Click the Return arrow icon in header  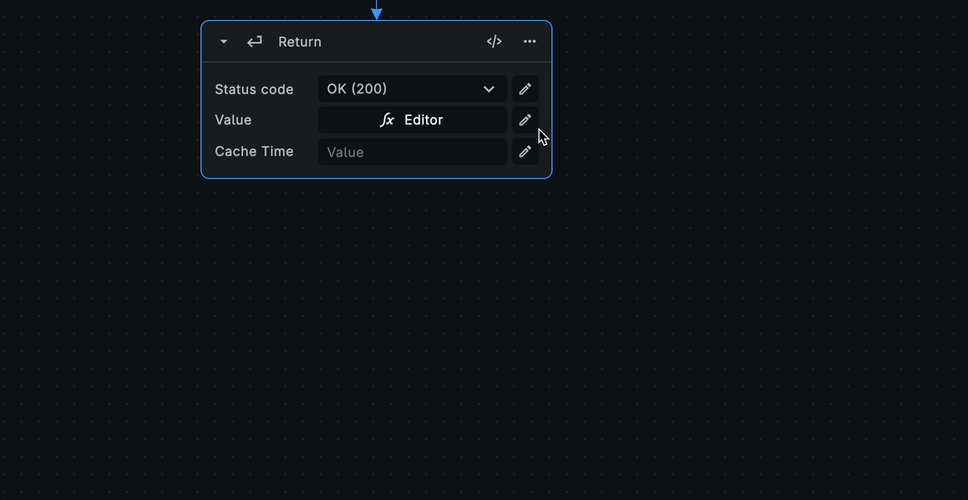(255, 42)
